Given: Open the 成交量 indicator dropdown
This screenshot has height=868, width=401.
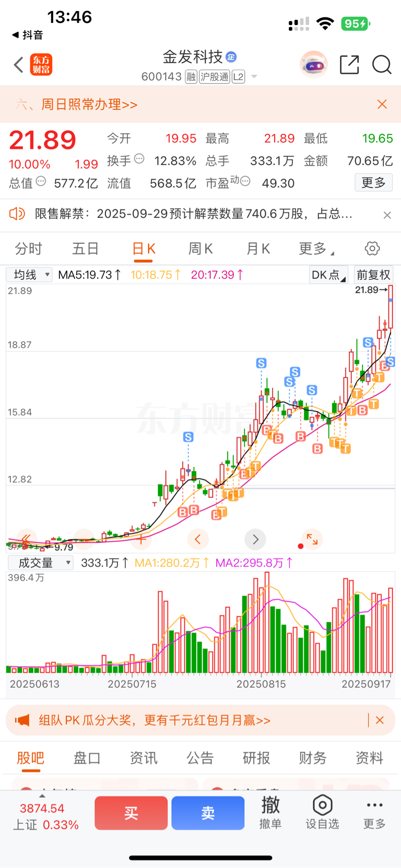Looking at the screenshot, I should (40, 562).
